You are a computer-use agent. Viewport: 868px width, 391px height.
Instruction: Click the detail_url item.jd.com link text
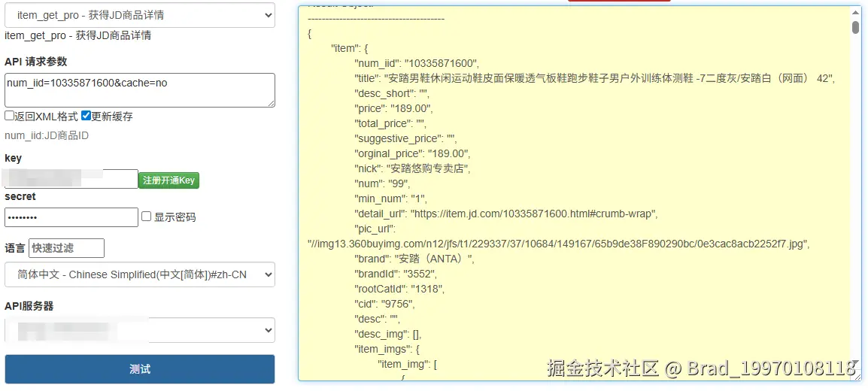(x=533, y=214)
